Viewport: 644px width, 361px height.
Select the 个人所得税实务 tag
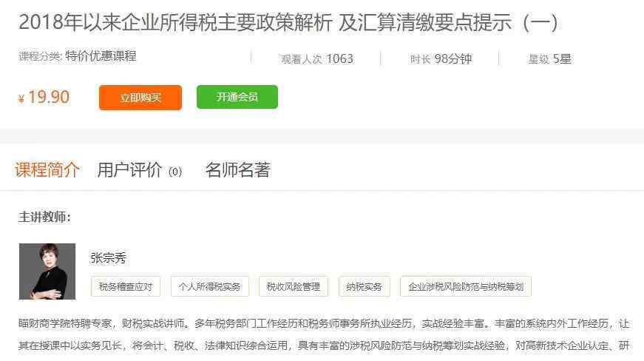(210, 287)
